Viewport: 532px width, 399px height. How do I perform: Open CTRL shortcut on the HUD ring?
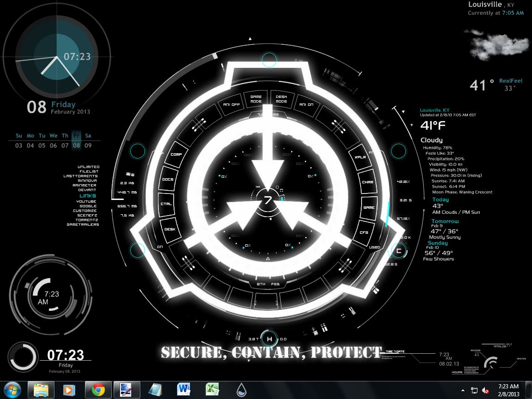pos(166,204)
